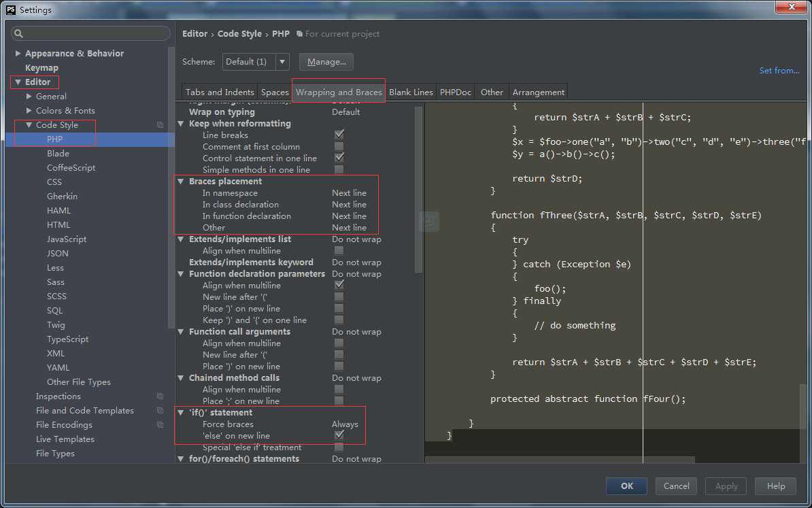
Task: Enable Place ';' on new line
Action: 339,401
